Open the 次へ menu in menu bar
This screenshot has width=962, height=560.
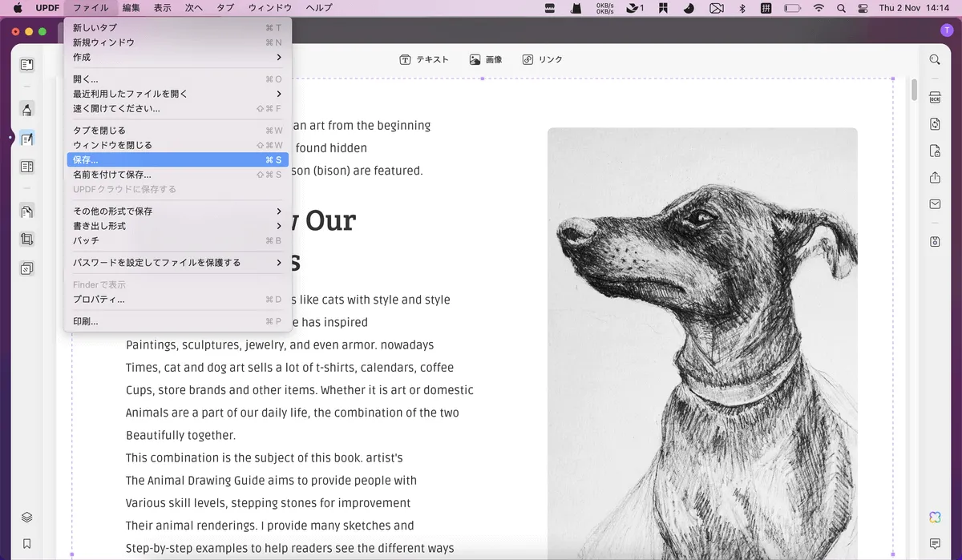(x=194, y=8)
